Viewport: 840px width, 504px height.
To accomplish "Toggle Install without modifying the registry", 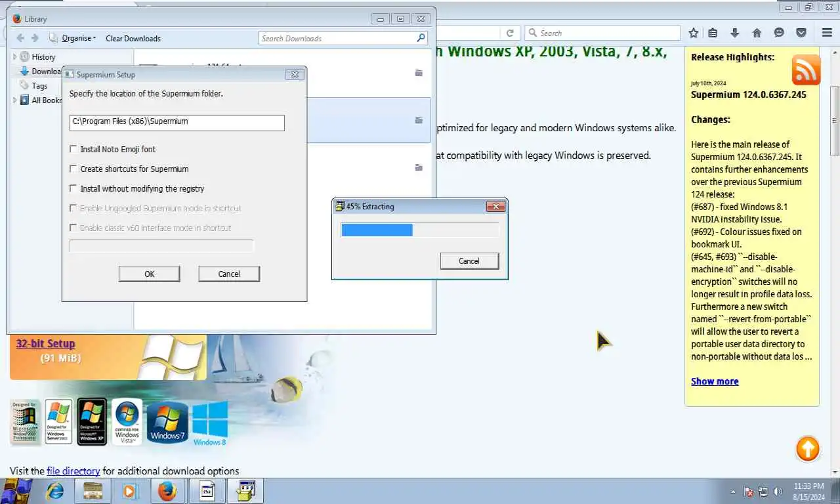I will tap(73, 188).
